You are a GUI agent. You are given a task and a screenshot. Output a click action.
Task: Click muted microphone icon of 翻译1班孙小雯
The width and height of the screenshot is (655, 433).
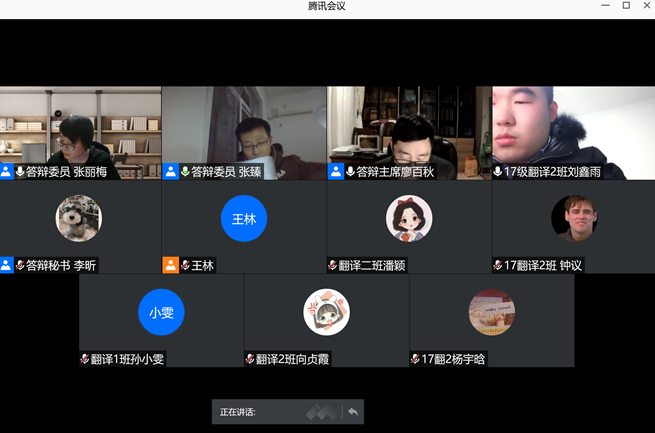[x=85, y=359]
